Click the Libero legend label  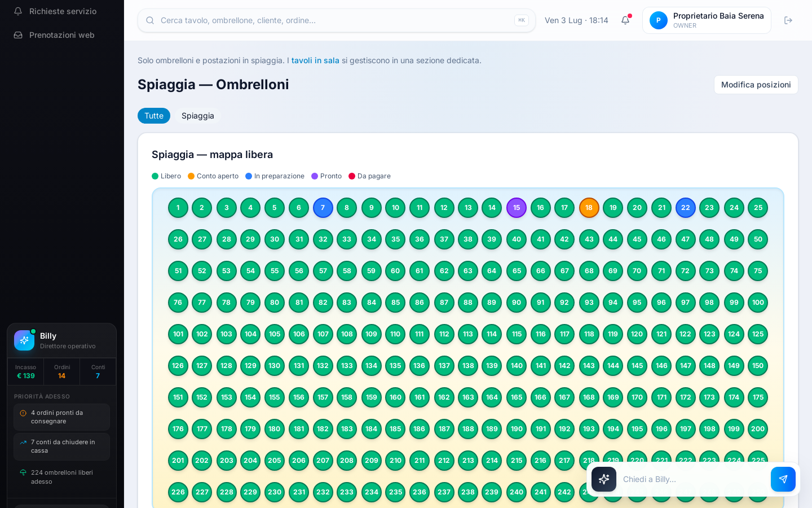[171, 176]
